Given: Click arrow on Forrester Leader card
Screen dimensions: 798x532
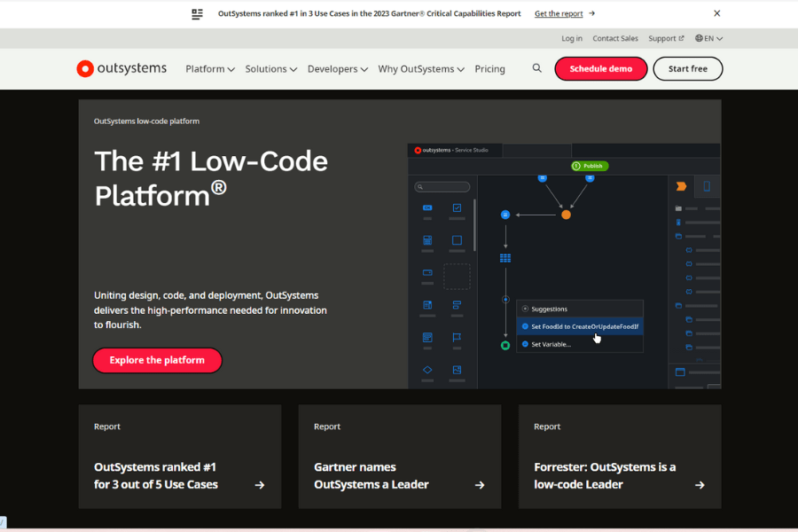Looking at the screenshot, I should click(x=700, y=485).
